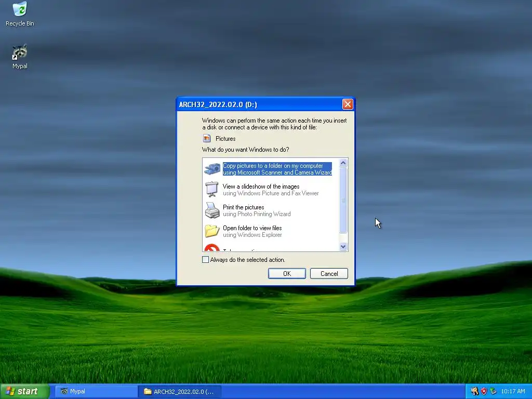532x399 pixels.
Task: Select Print the pictures option
Action: click(257, 210)
